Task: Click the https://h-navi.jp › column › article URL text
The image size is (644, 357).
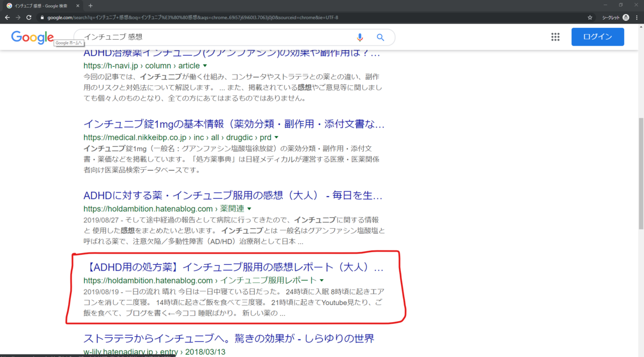Action: [142, 66]
